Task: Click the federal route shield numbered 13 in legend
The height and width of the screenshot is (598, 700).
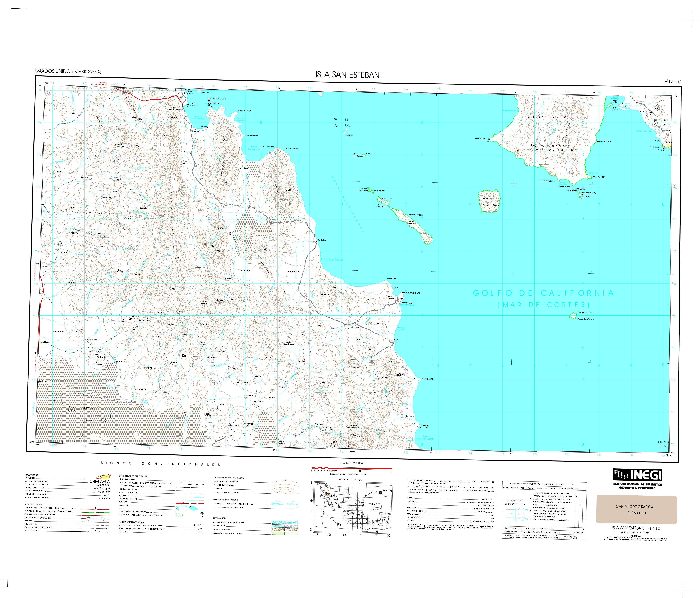Action: (x=88, y=519)
